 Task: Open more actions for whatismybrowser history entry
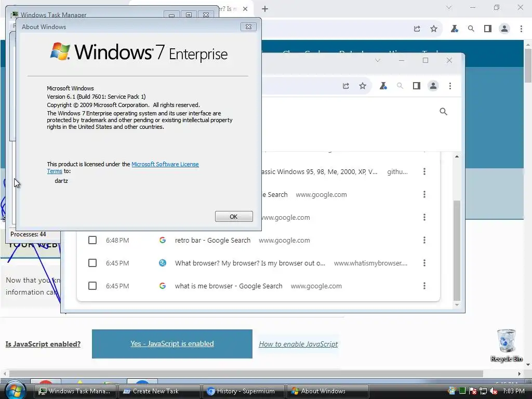point(424,263)
